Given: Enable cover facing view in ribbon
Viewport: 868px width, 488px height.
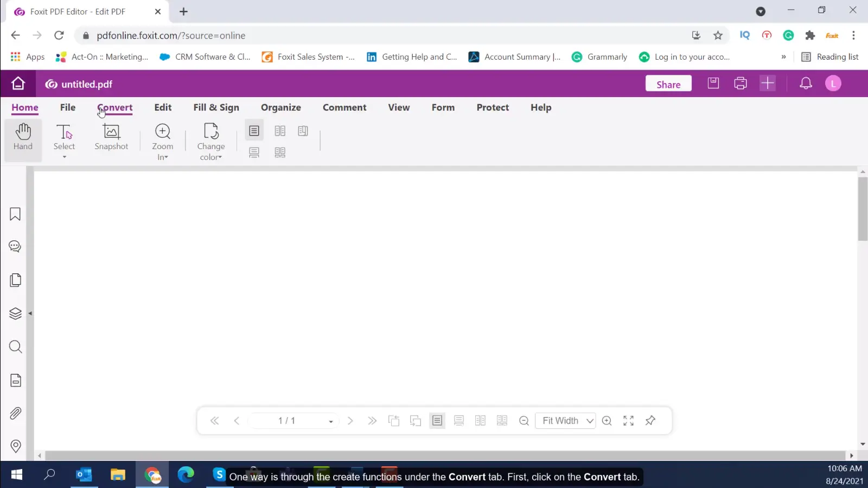Looking at the screenshot, I should 303,131.
